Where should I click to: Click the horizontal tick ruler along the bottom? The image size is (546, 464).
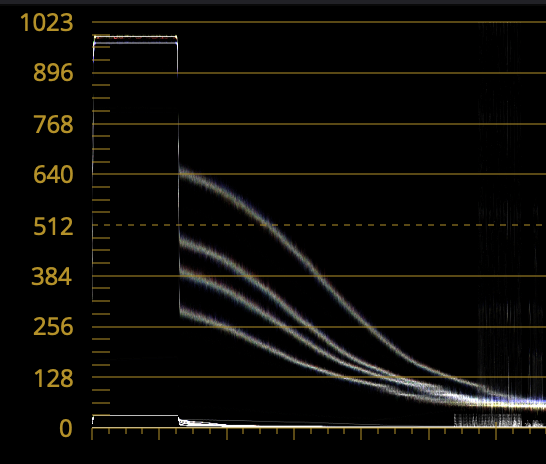coord(319,433)
